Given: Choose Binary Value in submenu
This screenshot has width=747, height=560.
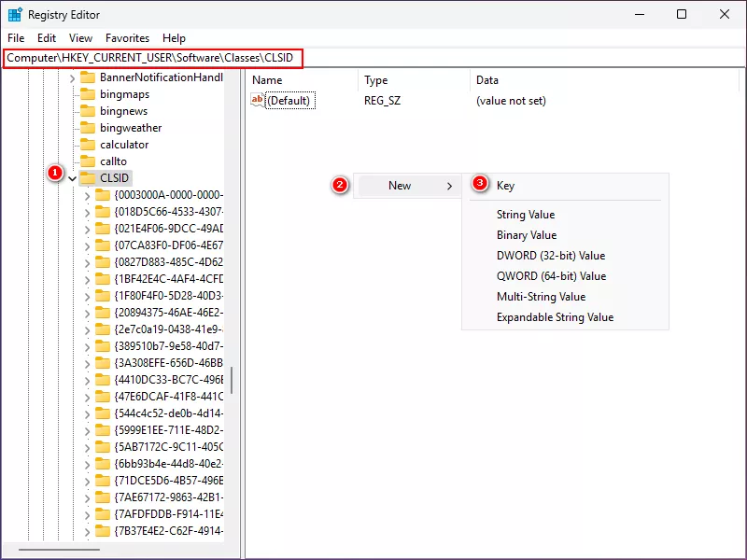Looking at the screenshot, I should click(x=527, y=235).
